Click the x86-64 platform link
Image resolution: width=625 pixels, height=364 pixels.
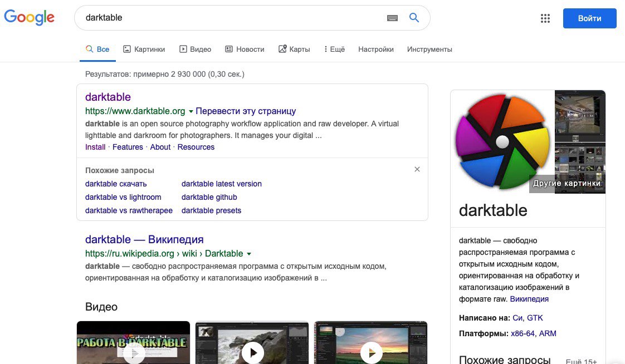pyautogui.click(x=523, y=333)
